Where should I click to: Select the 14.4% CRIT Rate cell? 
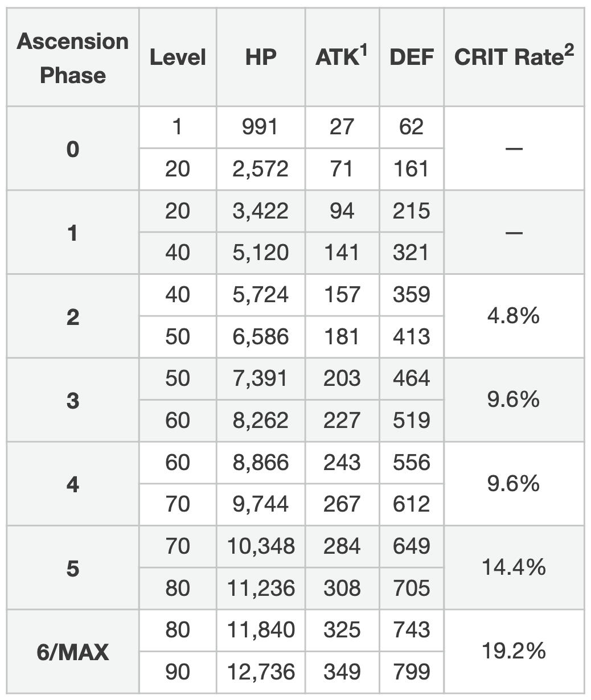click(x=514, y=567)
